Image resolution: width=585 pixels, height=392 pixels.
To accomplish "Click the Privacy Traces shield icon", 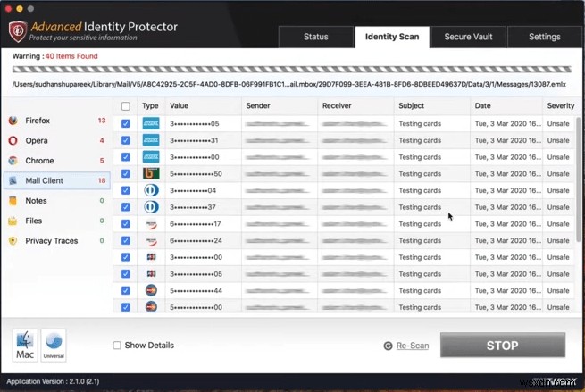I will click(x=13, y=241).
